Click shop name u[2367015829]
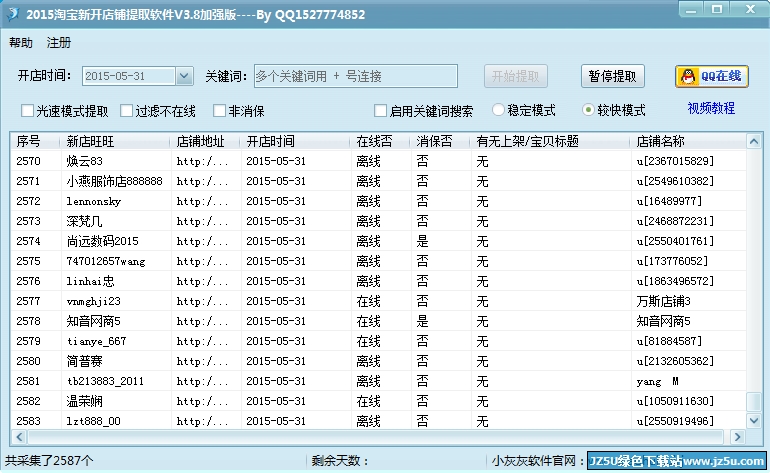This screenshot has width=770, height=473. coord(675,161)
